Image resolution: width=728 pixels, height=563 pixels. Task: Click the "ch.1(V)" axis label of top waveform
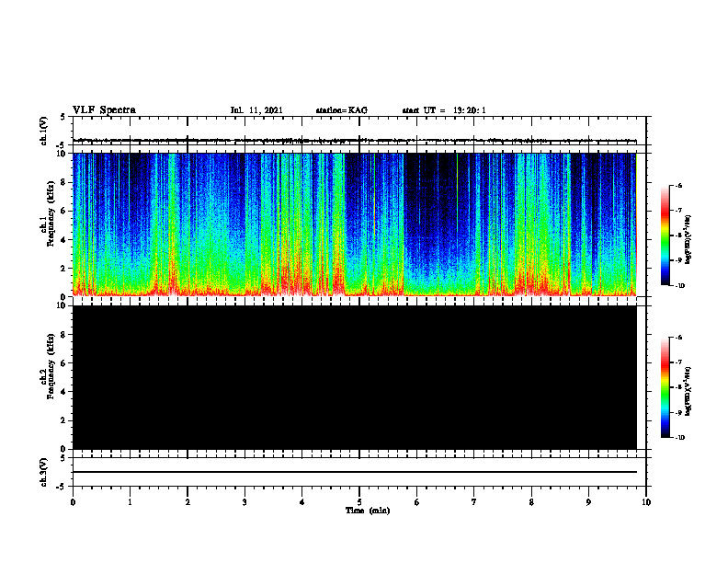pyautogui.click(x=43, y=131)
